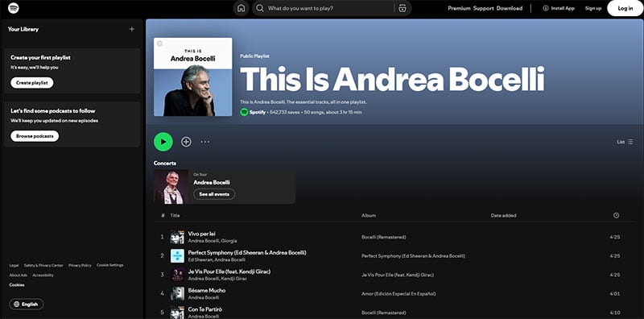Click the 4:10 duration of Con Te Partirò
The width and height of the screenshot is (644, 319).
[615, 313]
